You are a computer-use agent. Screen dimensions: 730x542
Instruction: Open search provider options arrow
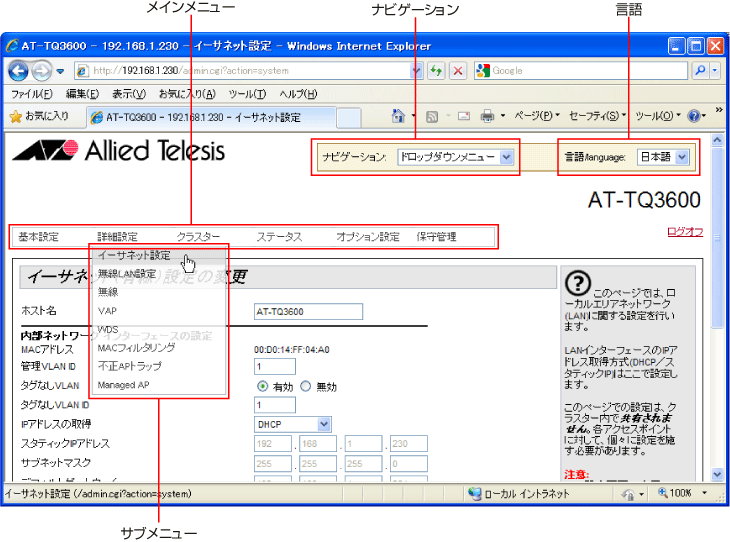715,71
